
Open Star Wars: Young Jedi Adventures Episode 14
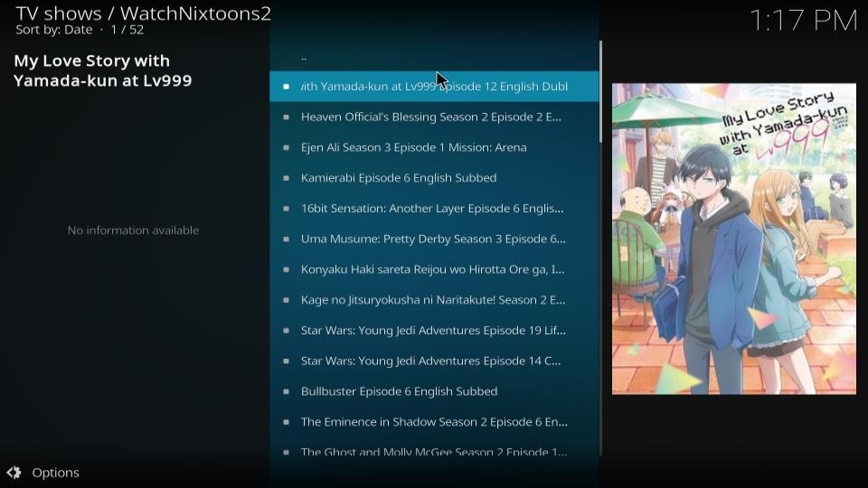click(x=434, y=361)
